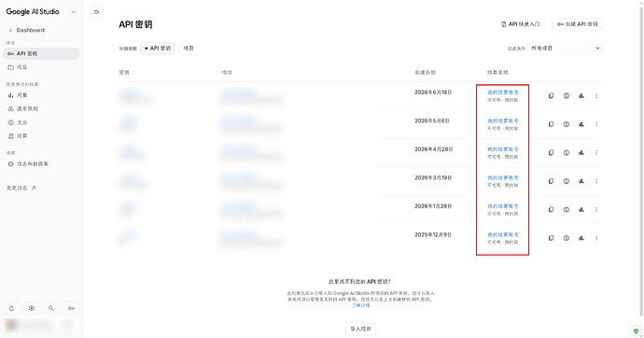Open the 变更日志 external link
Viewport: 644px width, 338px height.
(21, 188)
